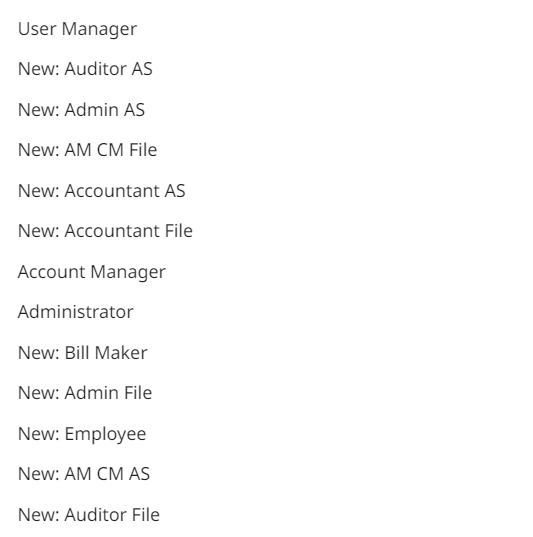Choose New: Admin File entry
The width and height of the screenshot is (533, 537).
coord(85,393)
